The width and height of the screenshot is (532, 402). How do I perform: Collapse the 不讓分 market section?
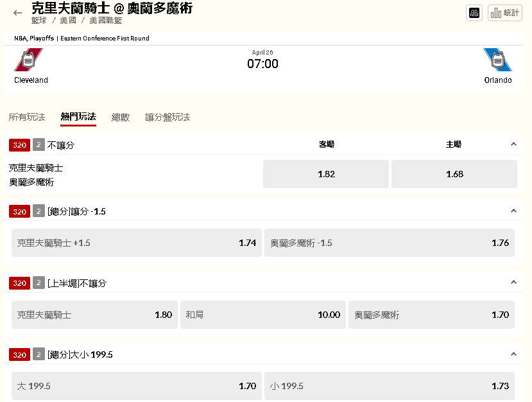(x=513, y=144)
